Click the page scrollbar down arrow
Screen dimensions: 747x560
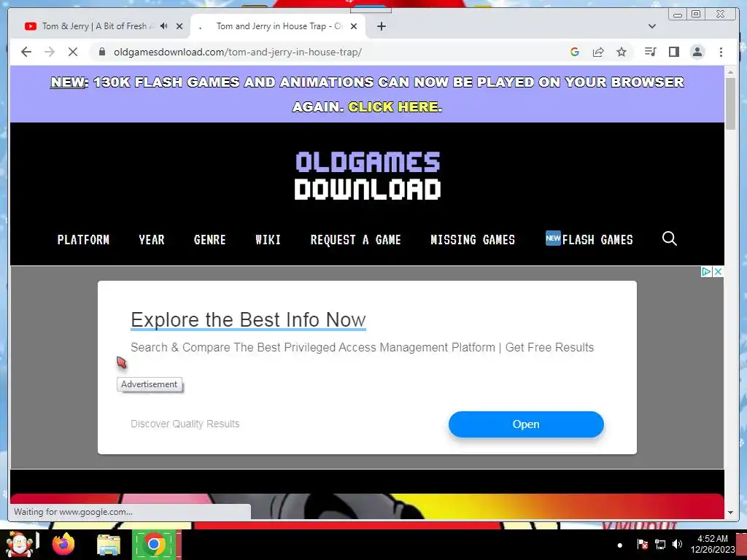[730, 513]
